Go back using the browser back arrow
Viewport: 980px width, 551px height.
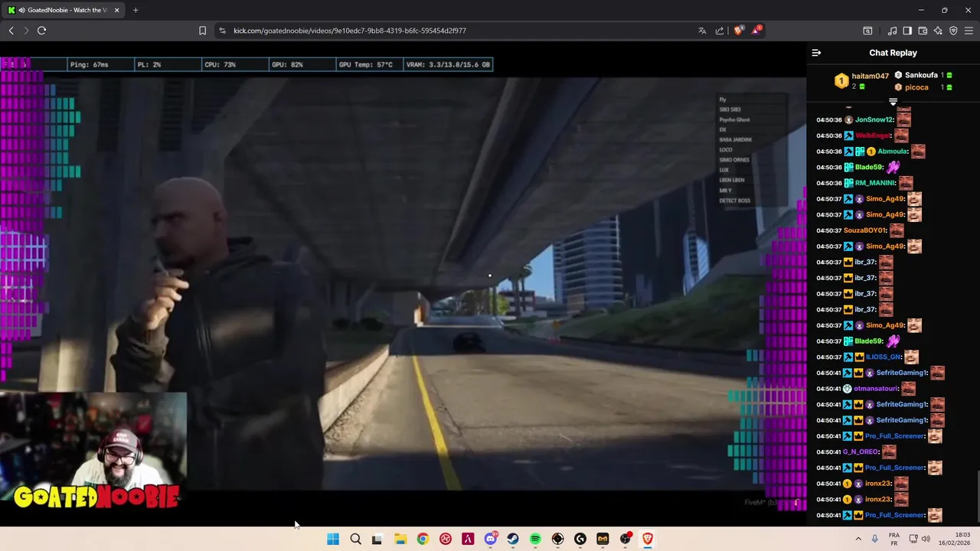click(11, 31)
